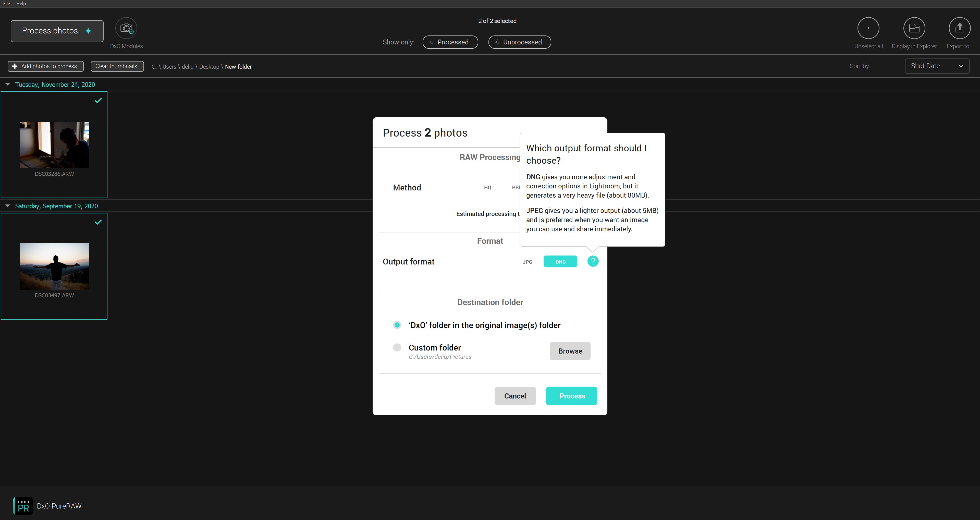Click the Cancel button to dismiss
980x520 pixels.
coord(515,395)
